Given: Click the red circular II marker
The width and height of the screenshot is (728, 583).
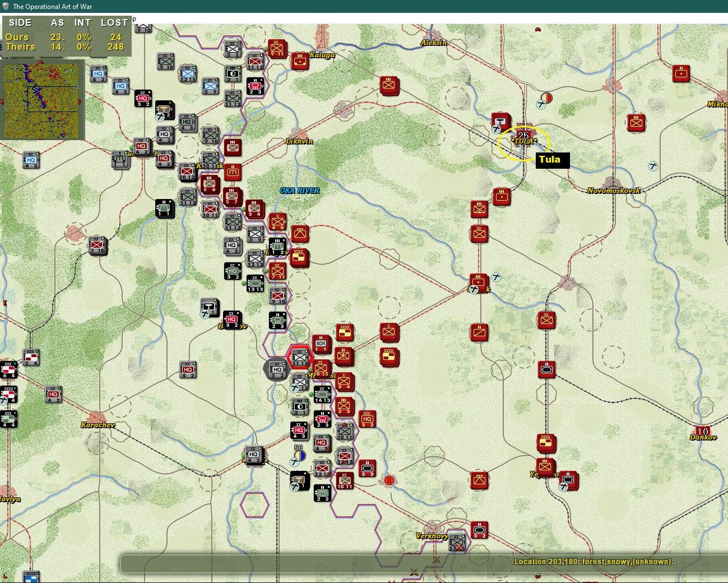Looking at the screenshot, I should click(x=389, y=480).
